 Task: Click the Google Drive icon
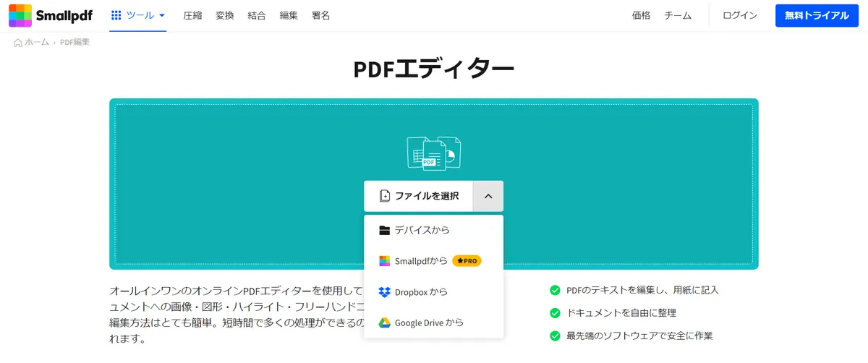(385, 323)
